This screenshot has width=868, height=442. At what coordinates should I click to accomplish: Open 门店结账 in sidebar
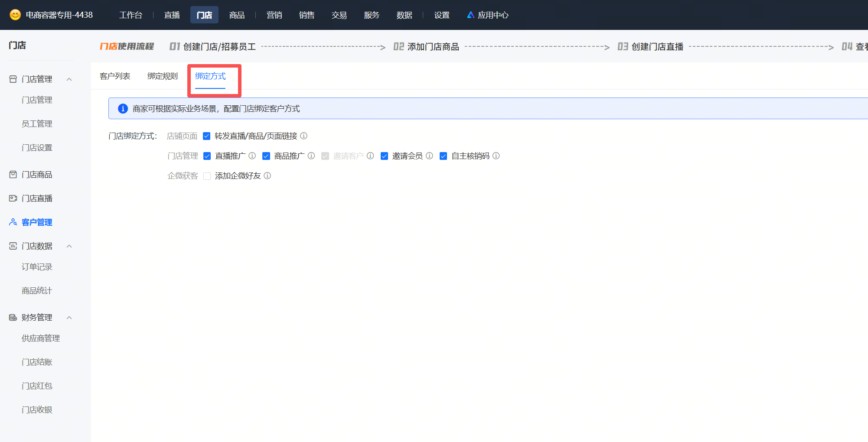pos(37,362)
